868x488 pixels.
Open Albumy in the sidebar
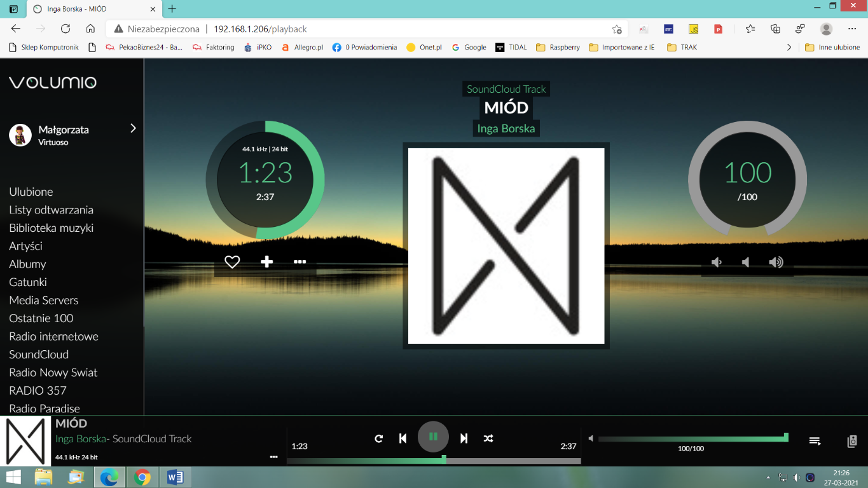tap(27, 264)
